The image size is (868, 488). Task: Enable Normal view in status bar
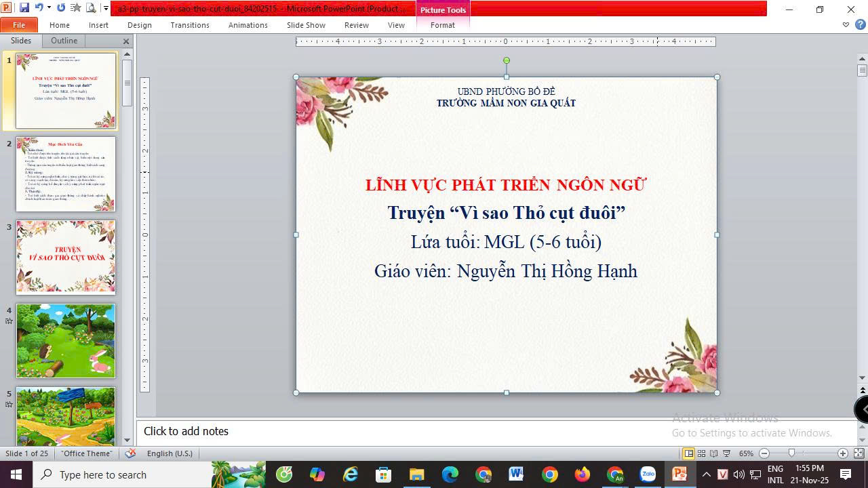[x=688, y=453]
